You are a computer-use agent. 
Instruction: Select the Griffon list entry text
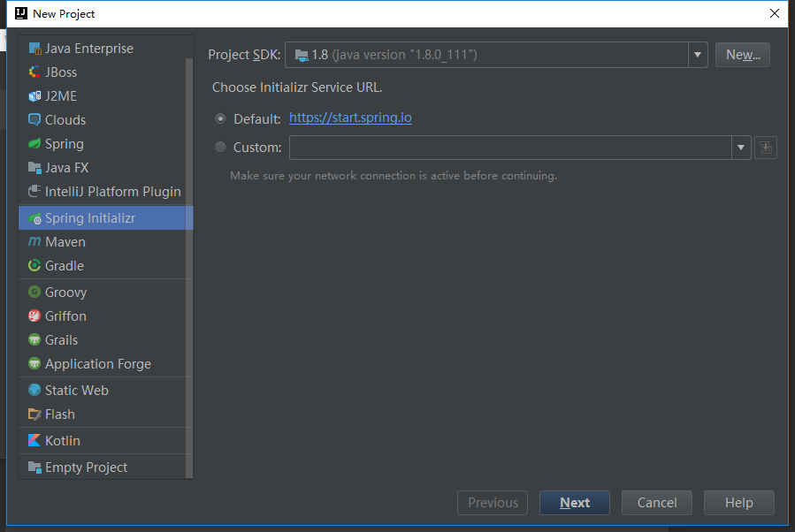coord(65,316)
